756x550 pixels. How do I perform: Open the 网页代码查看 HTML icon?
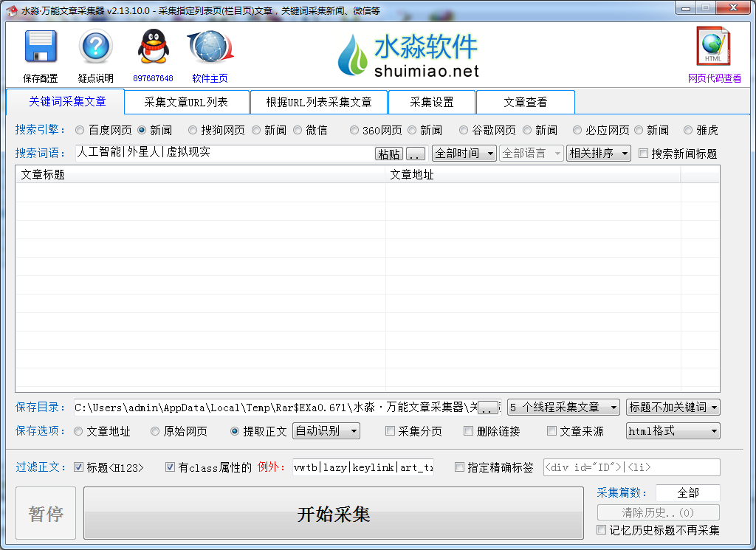click(714, 47)
